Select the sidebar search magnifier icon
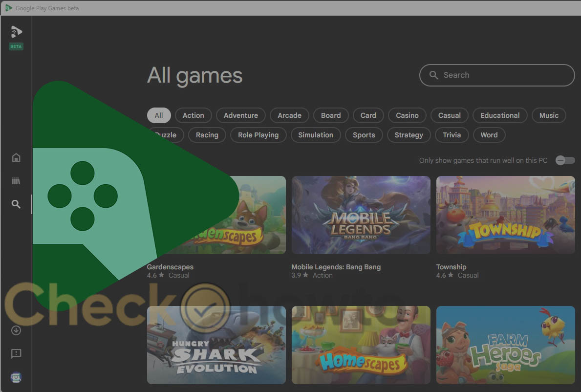This screenshot has width=581, height=392. point(16,204)
